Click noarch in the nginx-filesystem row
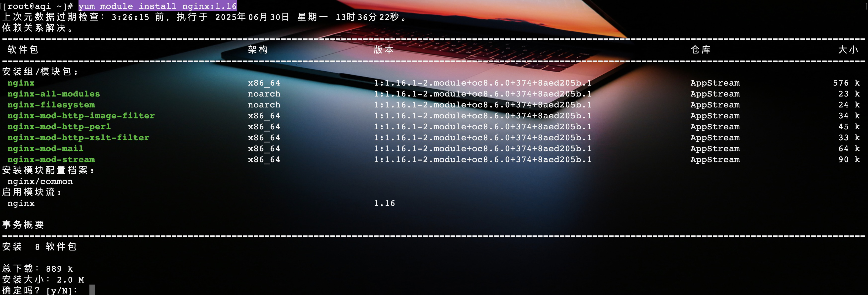868x295 pixels. point(264,105)
